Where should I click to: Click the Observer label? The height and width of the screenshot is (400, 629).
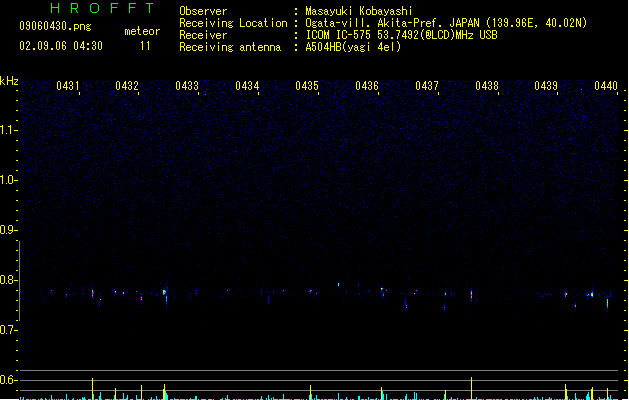click(203, 11)
